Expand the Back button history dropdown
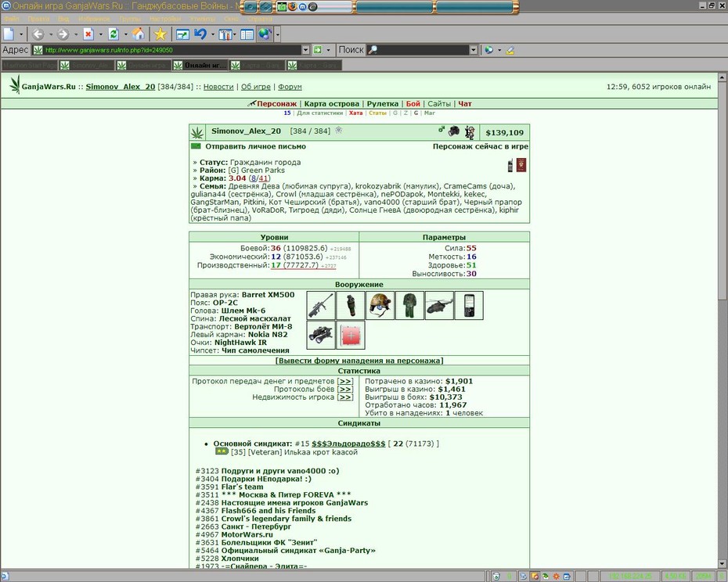 pyautogui.click(x=51, y=34)
